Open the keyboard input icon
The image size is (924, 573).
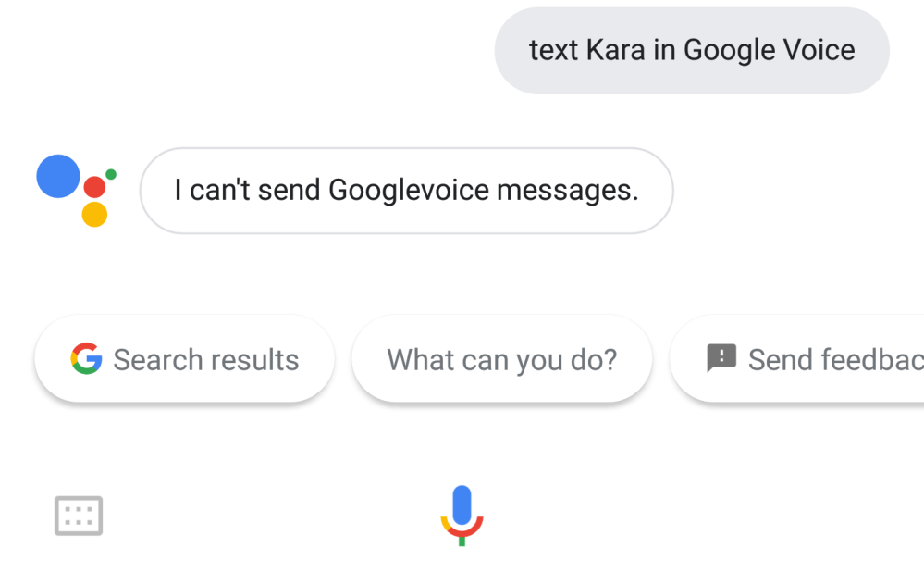click(x=79, y=516)
